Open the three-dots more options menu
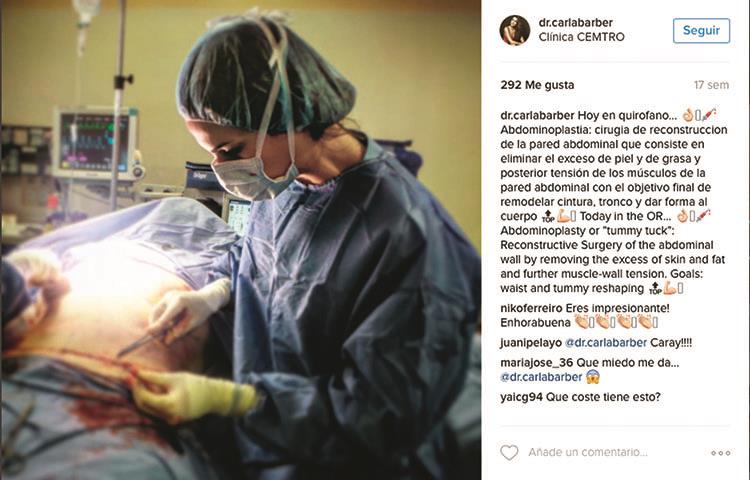 click(720, 453)
